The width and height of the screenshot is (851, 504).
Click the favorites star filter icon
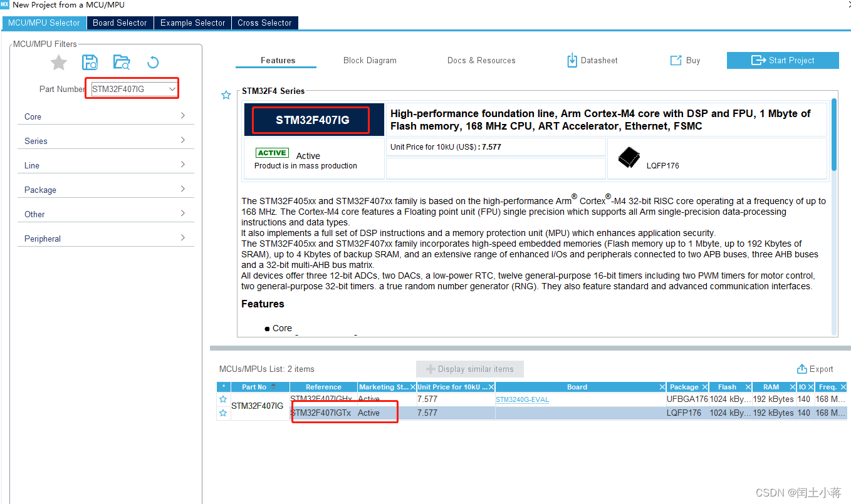click(x=59, y=62)
